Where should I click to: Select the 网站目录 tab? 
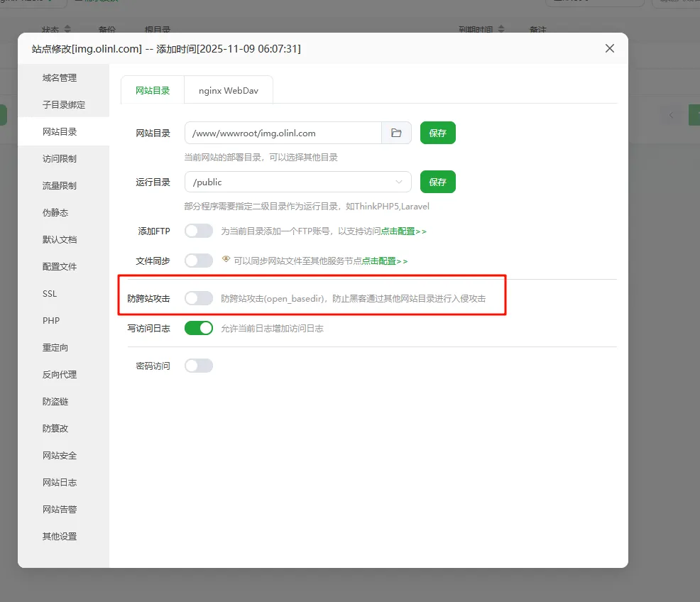(153, 90)
